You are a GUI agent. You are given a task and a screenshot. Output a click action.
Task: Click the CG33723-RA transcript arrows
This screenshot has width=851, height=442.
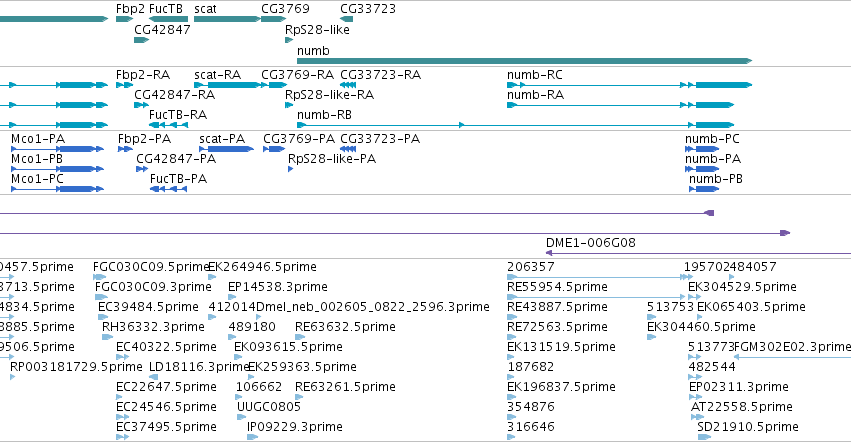pyautogui.click(x=348, y=85)
